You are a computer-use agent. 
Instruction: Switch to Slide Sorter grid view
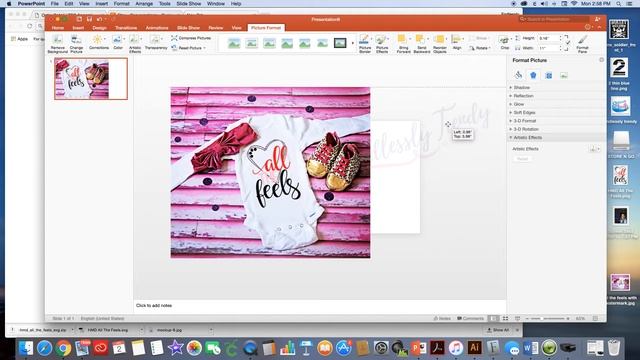(x=505, y=318)
